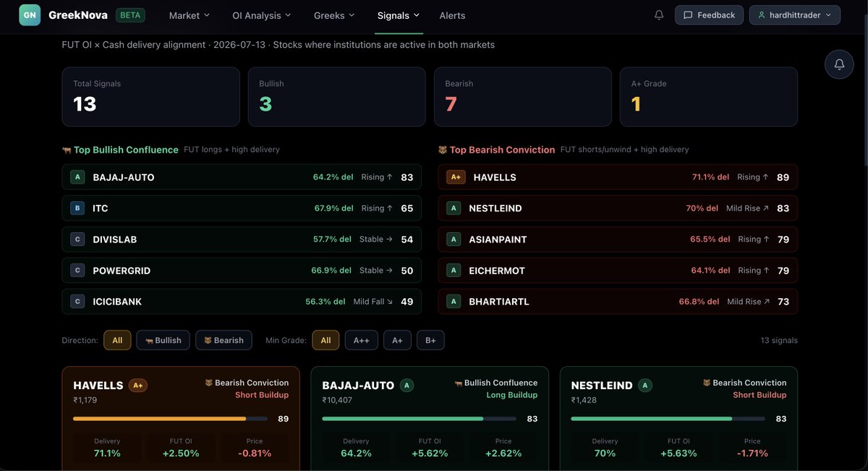The width and height of the screenshot is (868, 471).
Task: Click C grade badge beside ICICIBANK
Action: (x=77, y=302)
